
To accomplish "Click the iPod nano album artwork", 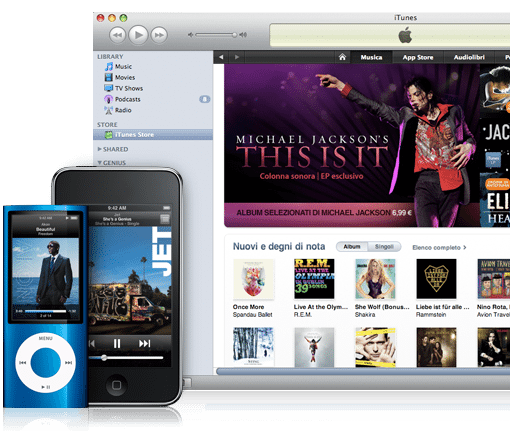I will (45, 272).
